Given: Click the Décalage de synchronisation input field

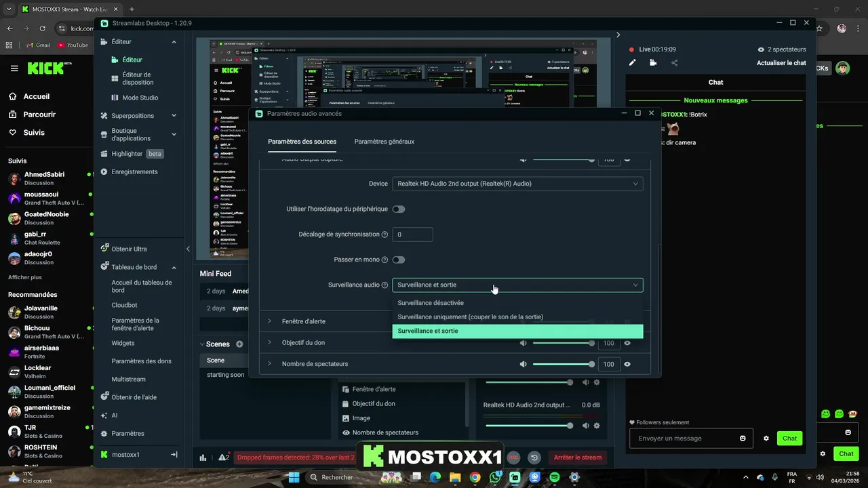Looking at the screenshot, I should (x=412, y=235).
